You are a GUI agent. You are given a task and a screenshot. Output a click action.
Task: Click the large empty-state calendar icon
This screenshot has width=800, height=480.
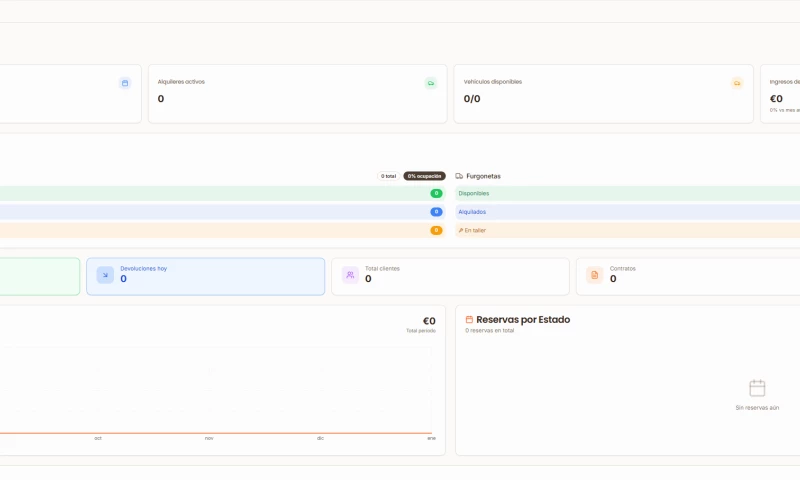757,388
